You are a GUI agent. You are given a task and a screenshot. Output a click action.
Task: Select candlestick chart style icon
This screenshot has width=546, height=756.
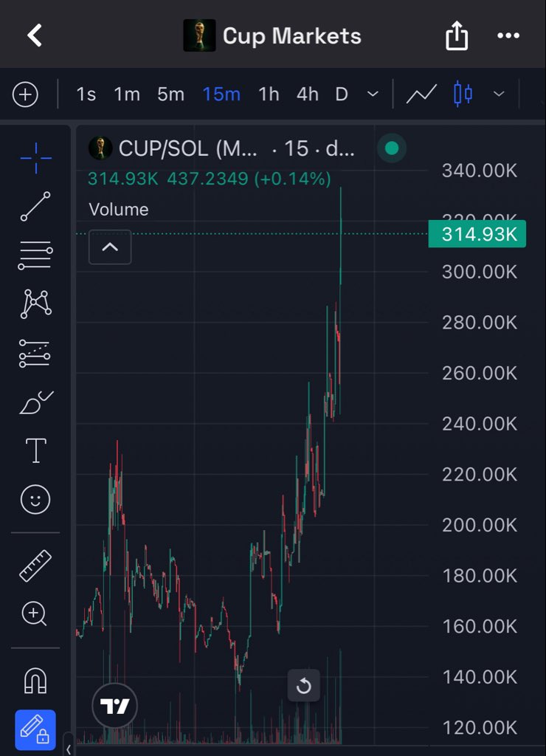(x=463, y=94)
